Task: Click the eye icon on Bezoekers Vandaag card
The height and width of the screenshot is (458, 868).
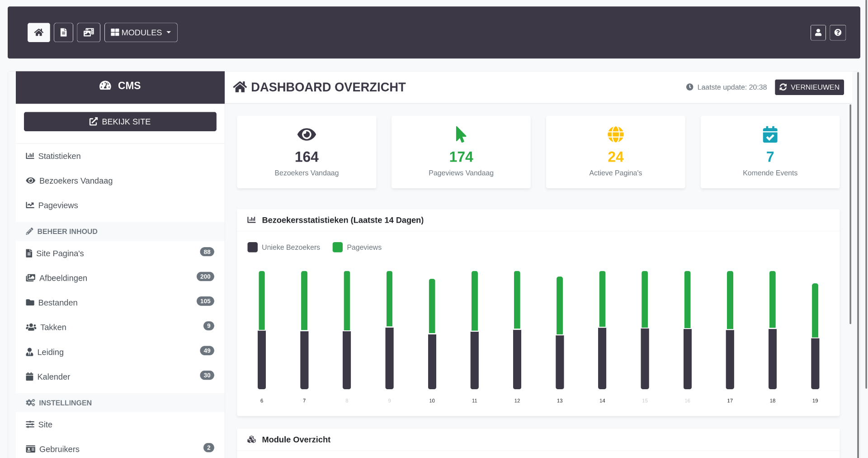Action: point(307,134)
